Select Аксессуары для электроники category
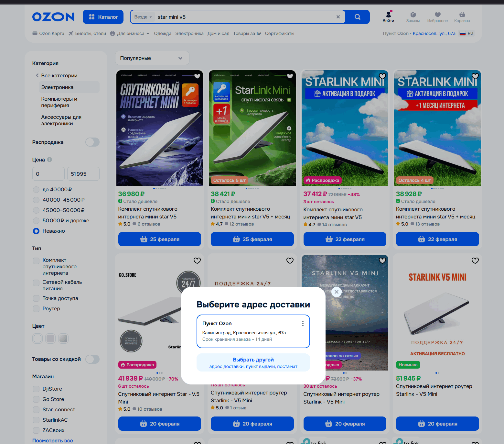 coord(61,120)
